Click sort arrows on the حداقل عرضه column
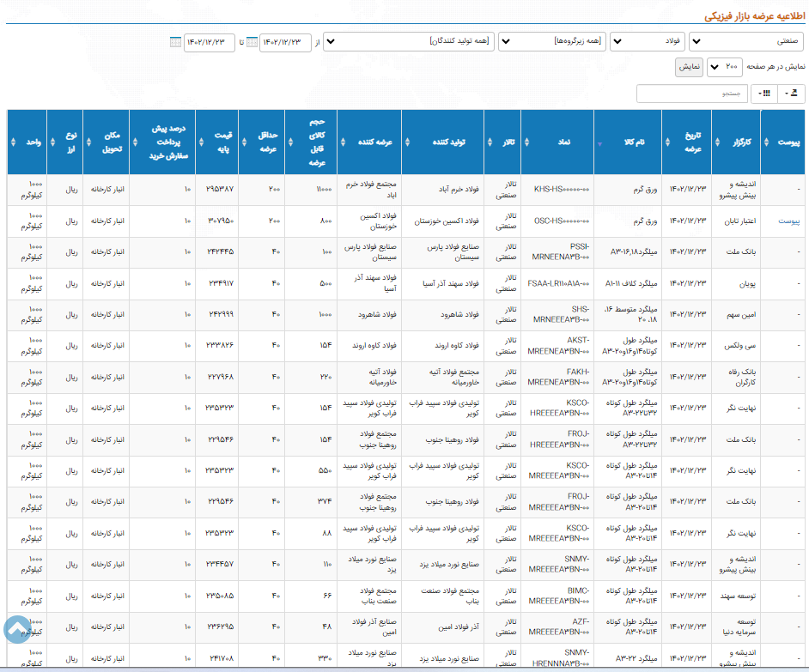809x672 pixels. [x=244, y=142]
